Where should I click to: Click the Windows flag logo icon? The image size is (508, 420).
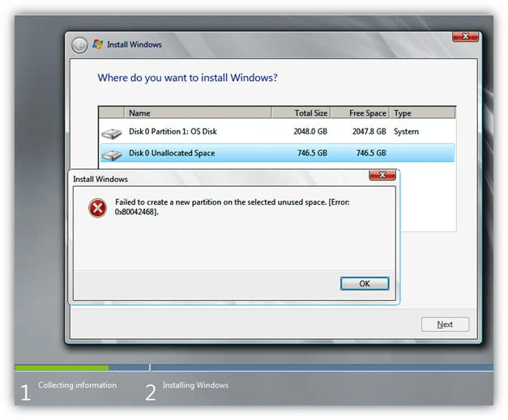click(x=97, y=44)
